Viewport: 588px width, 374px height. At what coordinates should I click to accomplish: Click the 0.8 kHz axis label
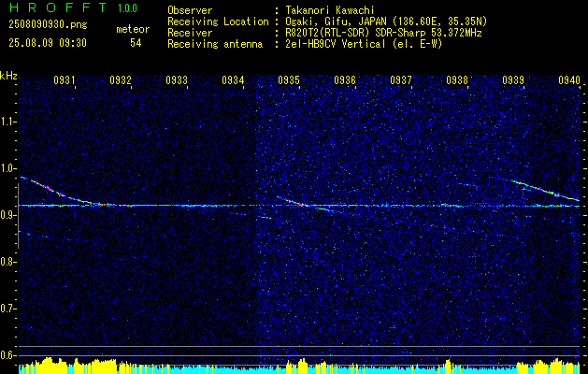(7, 262)
